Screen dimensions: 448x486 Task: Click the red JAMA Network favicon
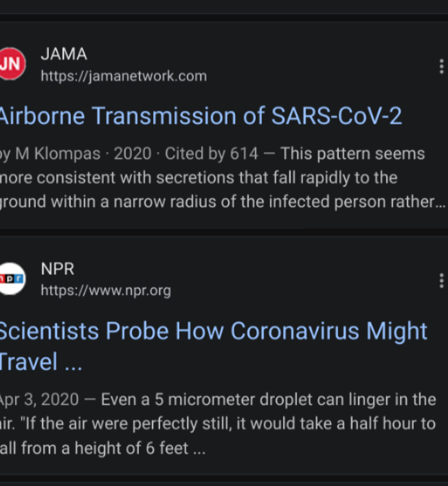[12, 64]
